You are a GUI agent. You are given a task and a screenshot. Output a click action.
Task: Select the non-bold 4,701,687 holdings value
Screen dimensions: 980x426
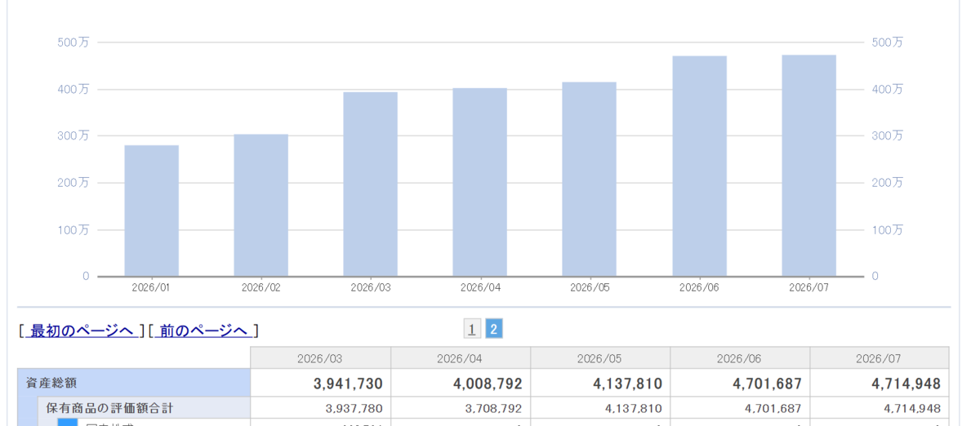coord(773,408)
